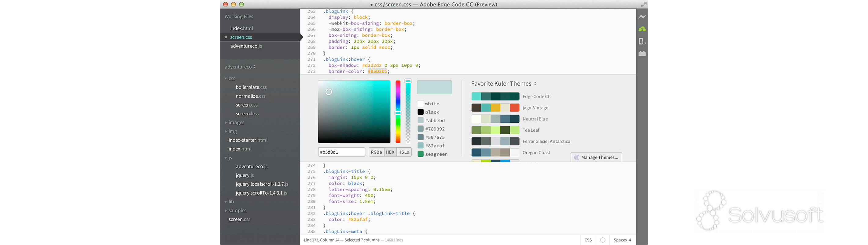Open index-starter.html in file tree

pyautogui.click(x=248, y=140)
